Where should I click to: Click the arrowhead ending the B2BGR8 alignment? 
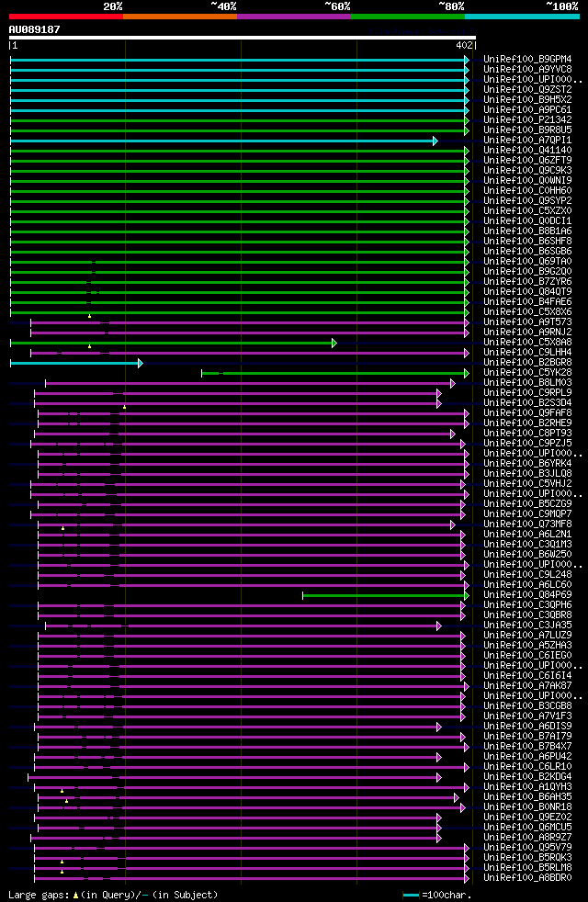pyautogui.click(x=141, y=364)
